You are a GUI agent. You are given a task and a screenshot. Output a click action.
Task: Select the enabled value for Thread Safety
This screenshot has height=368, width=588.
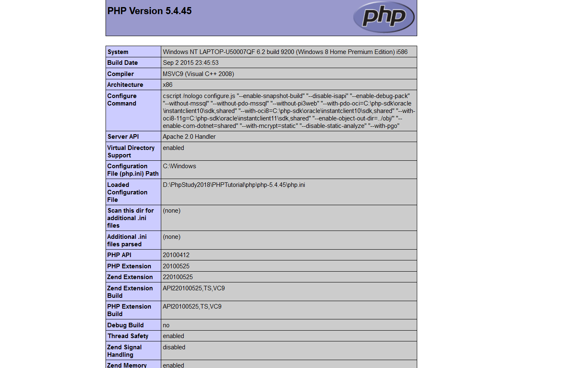click(173, 336)
